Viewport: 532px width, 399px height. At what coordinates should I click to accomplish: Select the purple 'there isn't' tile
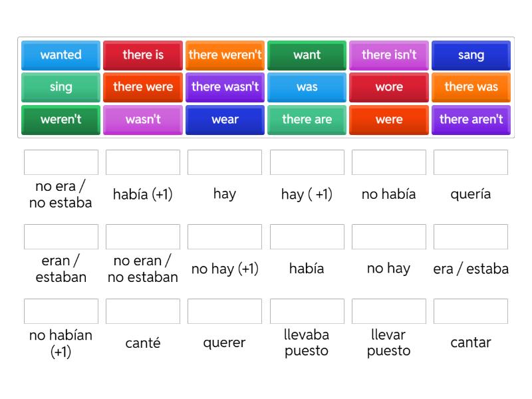tap(389, 55)
